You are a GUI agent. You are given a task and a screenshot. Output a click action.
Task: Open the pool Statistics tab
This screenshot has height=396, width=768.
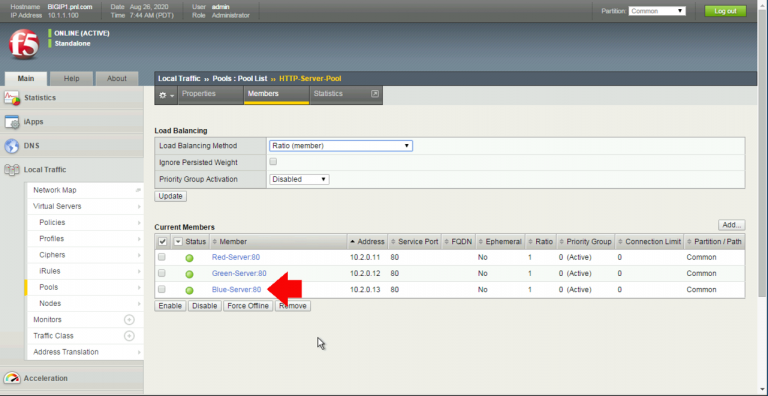[346, 95]
